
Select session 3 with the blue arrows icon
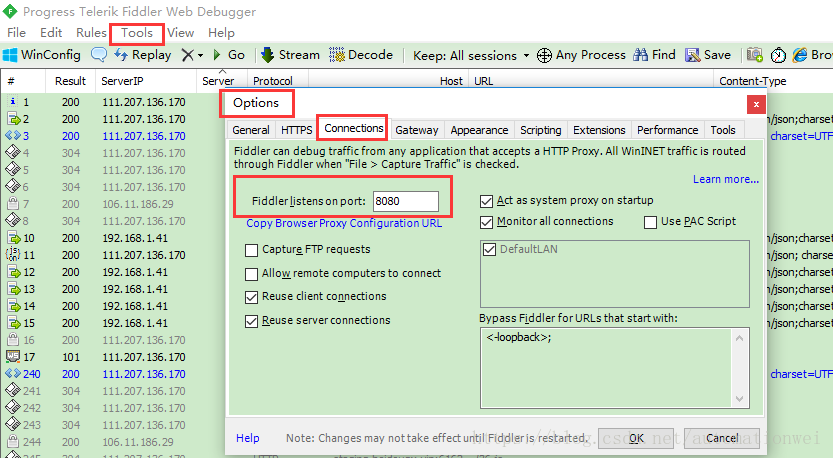click(13, 135)
